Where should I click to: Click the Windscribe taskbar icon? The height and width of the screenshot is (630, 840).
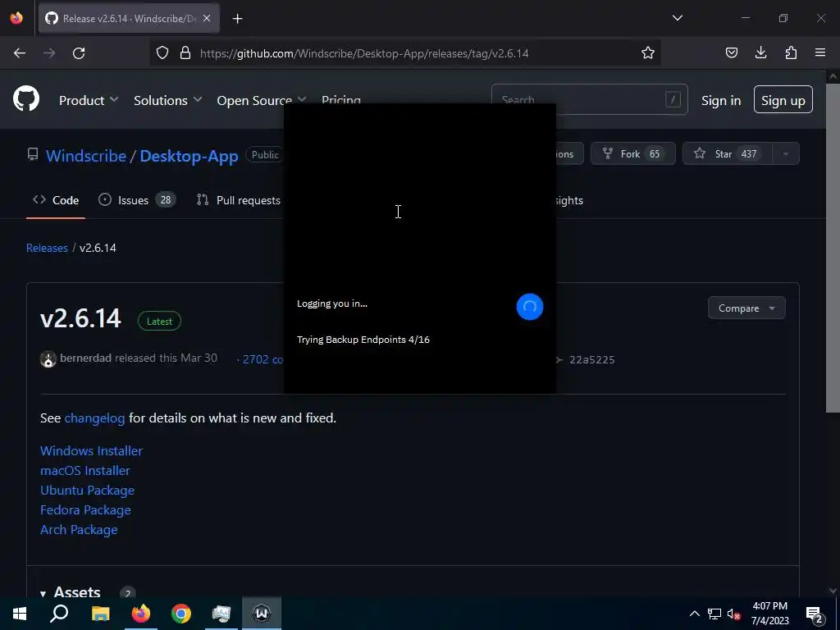(262, 614)
